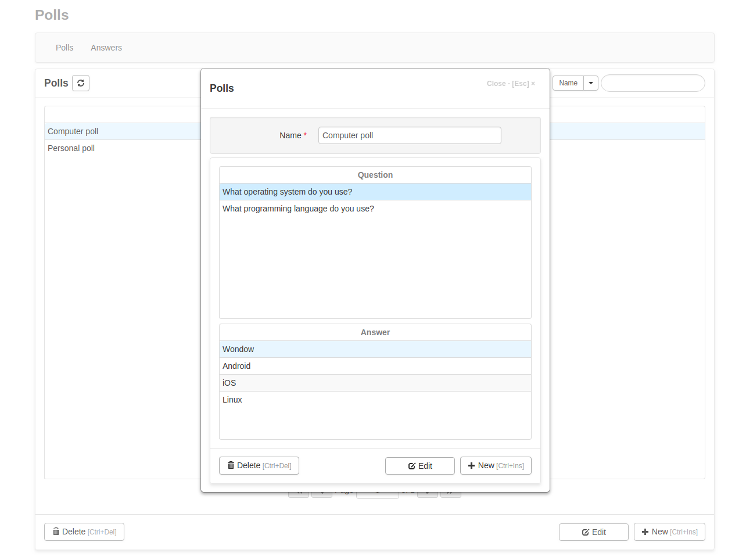Select question 'What programming language do you use?'
This screenshot has height=560, width=746.
375,209
